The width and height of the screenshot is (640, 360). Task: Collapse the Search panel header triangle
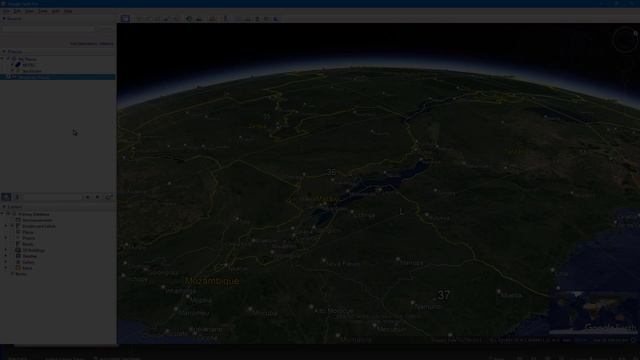(x=4, y=18)
